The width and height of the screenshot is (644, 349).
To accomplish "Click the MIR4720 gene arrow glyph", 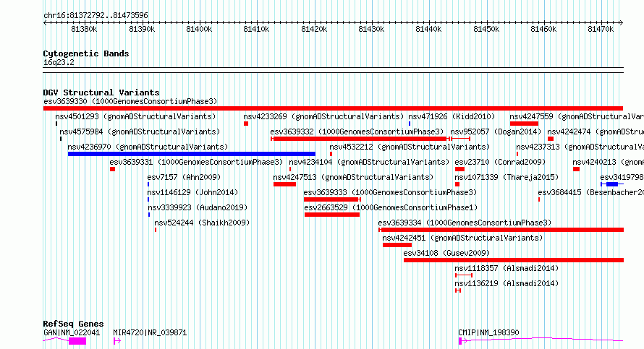I will pyautogui.click(x=117, y=341).
